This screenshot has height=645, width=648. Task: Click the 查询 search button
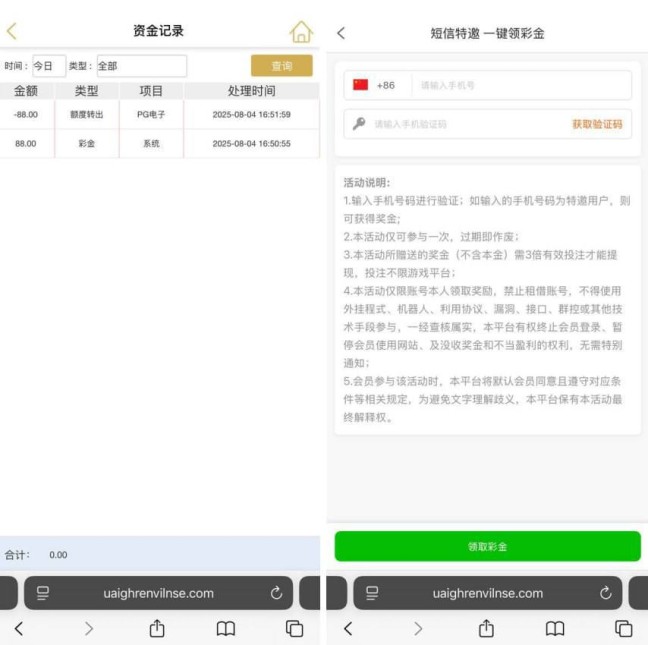281,66
